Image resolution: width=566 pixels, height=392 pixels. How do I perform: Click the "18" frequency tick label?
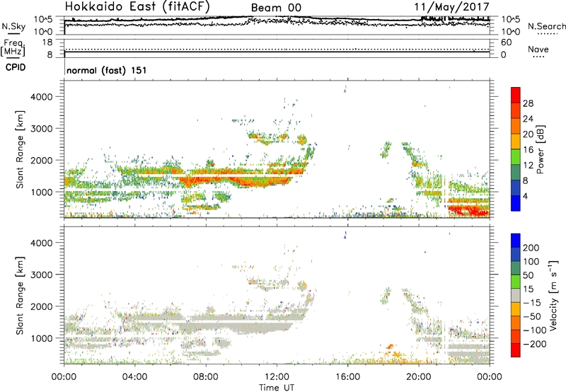tap(47, 42)
